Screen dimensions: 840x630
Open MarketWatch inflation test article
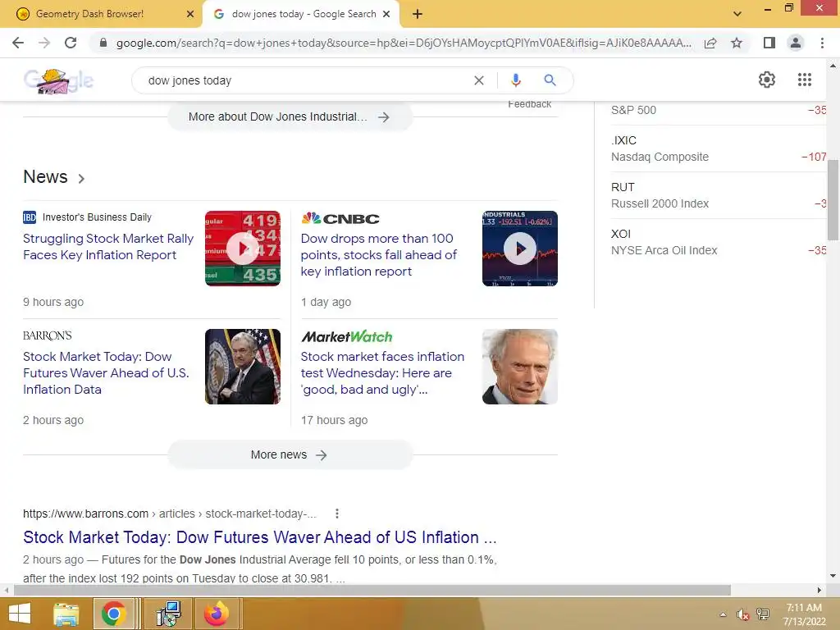click(382, 373)
